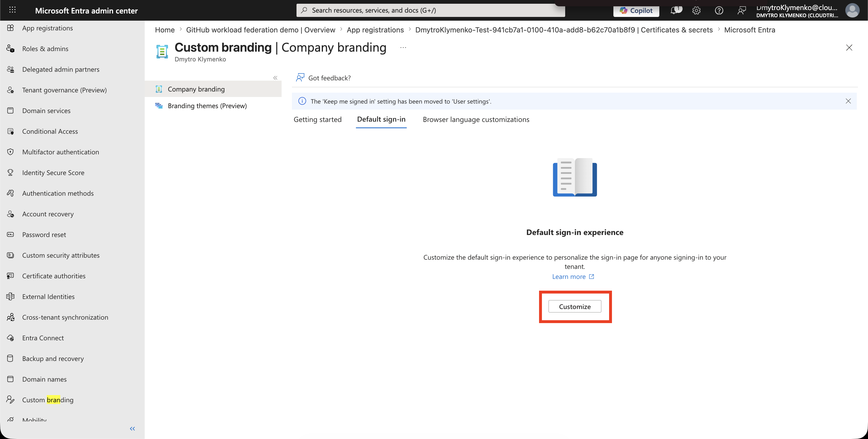The height and width of the screenshot is (439, 868).
Task: Click Got feedback?
Action: 323,78
